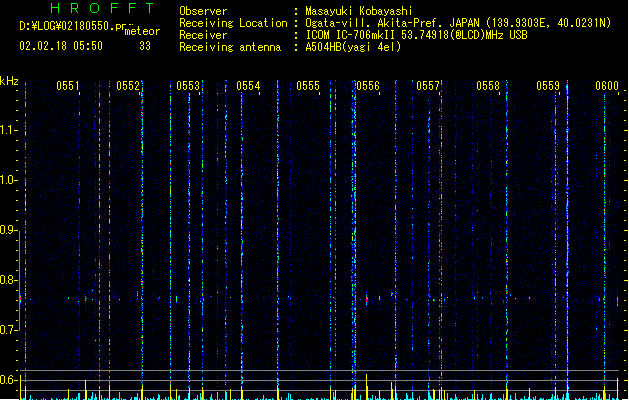Click the Receiver field label
Viewport: 629px width, 400px height.
pos(203,35)
